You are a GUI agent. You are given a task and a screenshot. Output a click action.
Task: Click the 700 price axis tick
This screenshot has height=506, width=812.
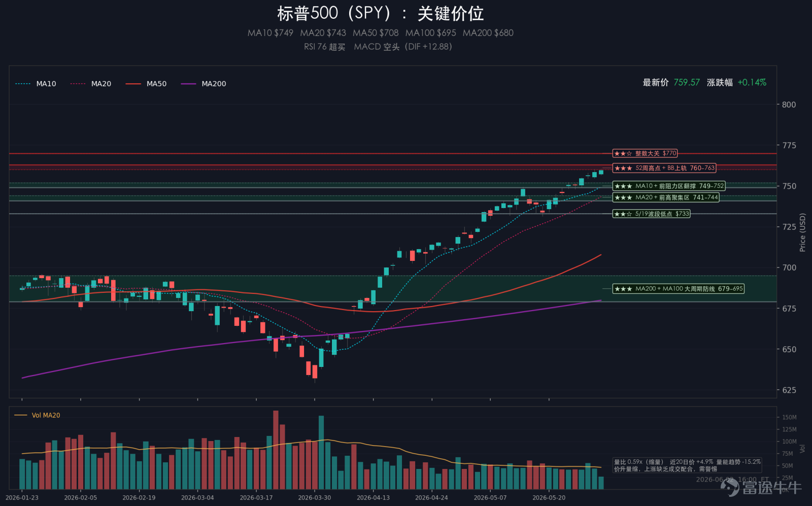click(x=789, y=267)
